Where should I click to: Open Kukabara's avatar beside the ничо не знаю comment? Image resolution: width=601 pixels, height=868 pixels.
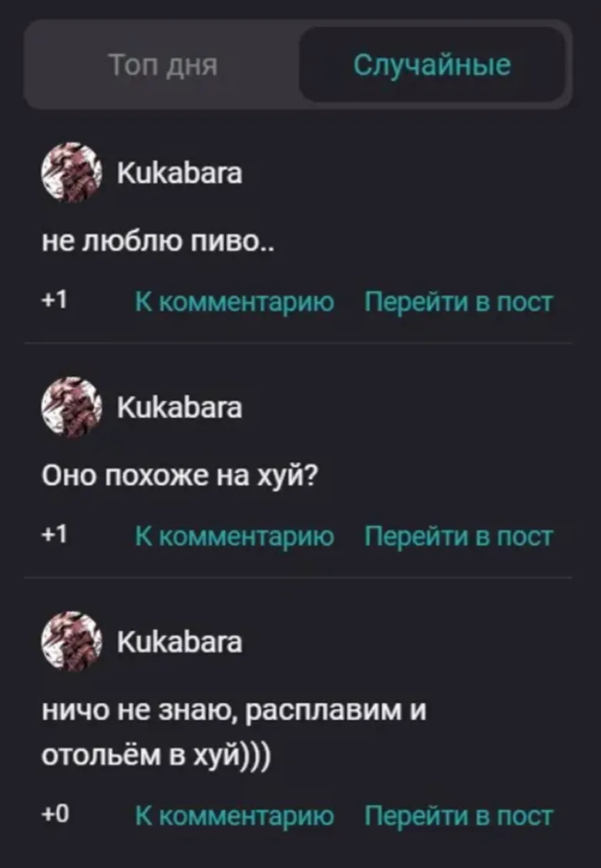[72, 642]
